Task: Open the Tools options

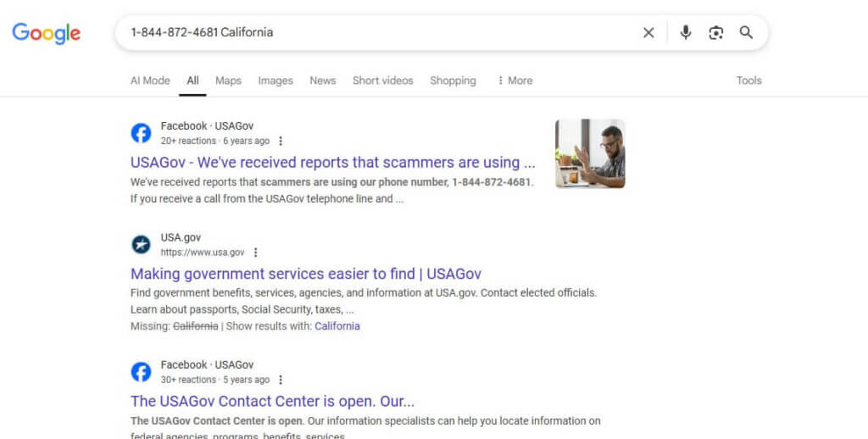Action: pos(748,81)
